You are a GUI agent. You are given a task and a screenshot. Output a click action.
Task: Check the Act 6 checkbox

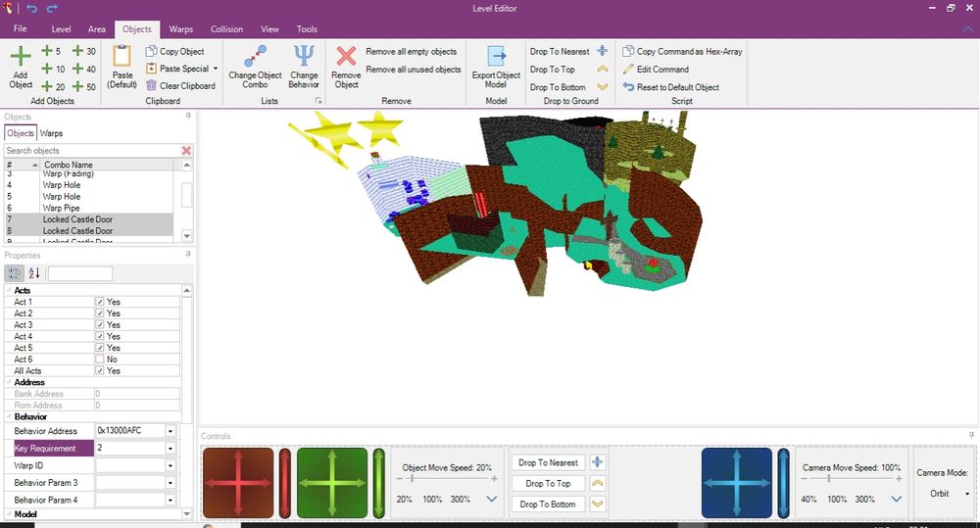pos(99,360)
